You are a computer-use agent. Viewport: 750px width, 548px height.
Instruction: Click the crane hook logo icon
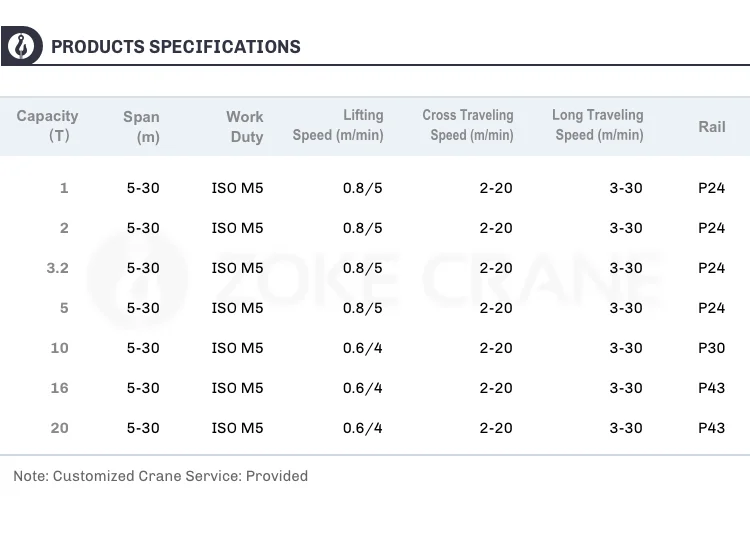(x=20, y=46)
